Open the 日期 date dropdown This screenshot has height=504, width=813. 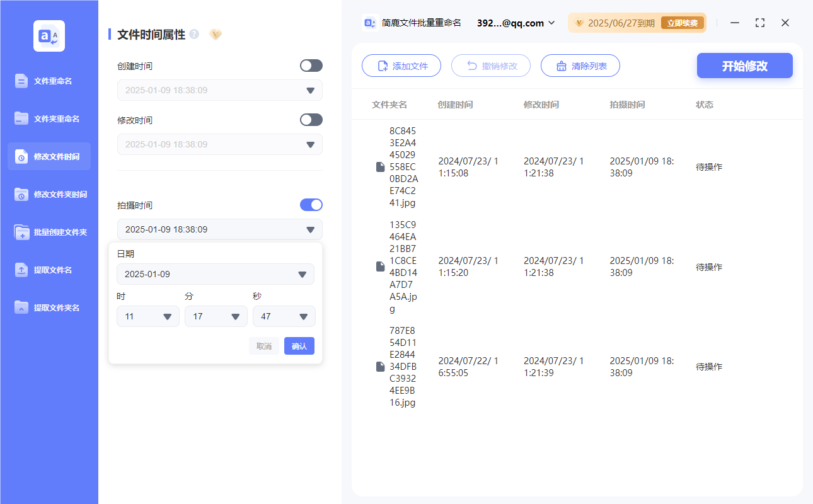point(216,274)
